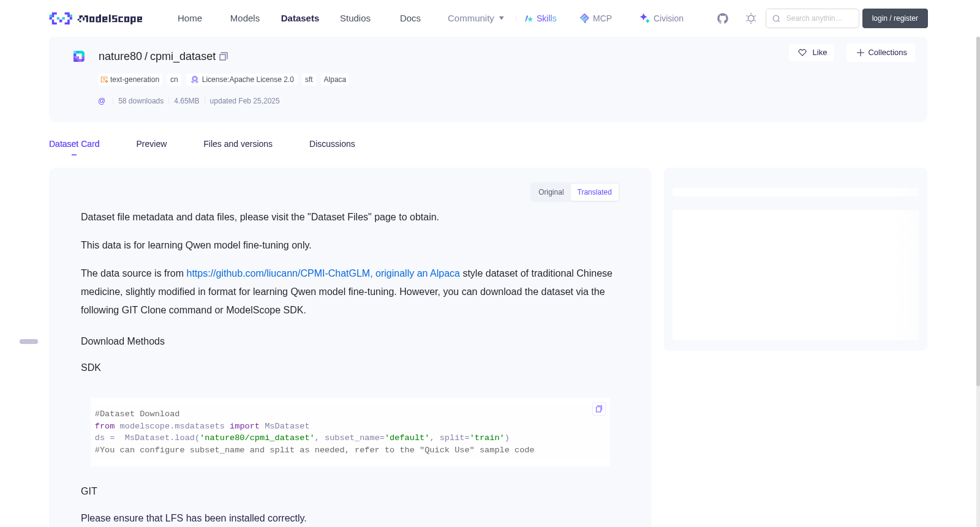Open the MCP page
Image resolution: width=980 pixels, height=527 pixels.
(x=596, y=18)
